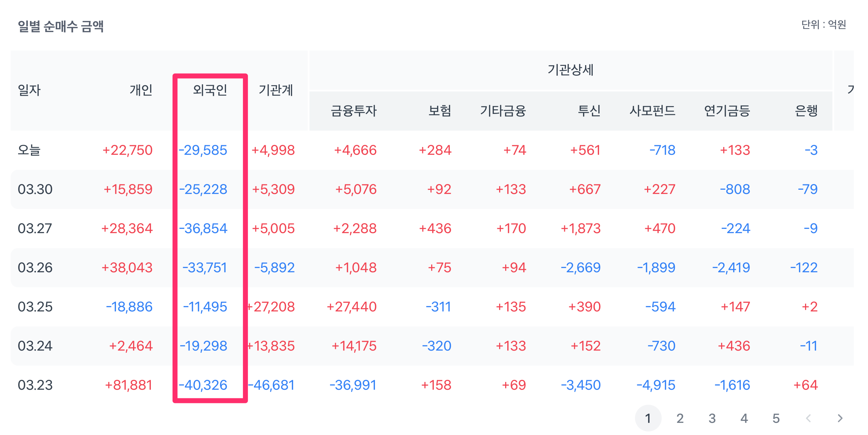Viewport: 868px width, 435px height.
Task: Open page 4 in pagination
Action: coord(744,418)
